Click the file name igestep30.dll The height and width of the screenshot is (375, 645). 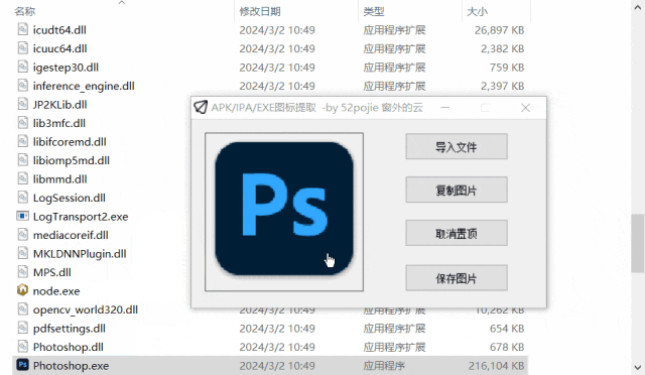[x=66, y=67]
